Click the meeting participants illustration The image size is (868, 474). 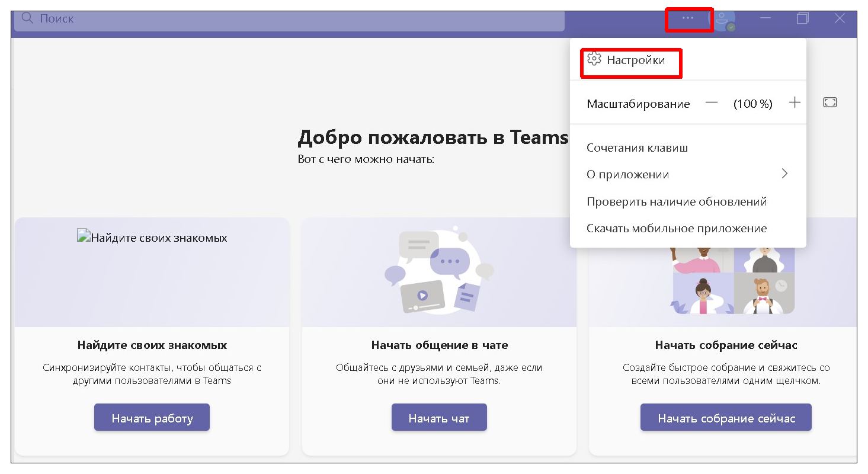click(732, 280)
